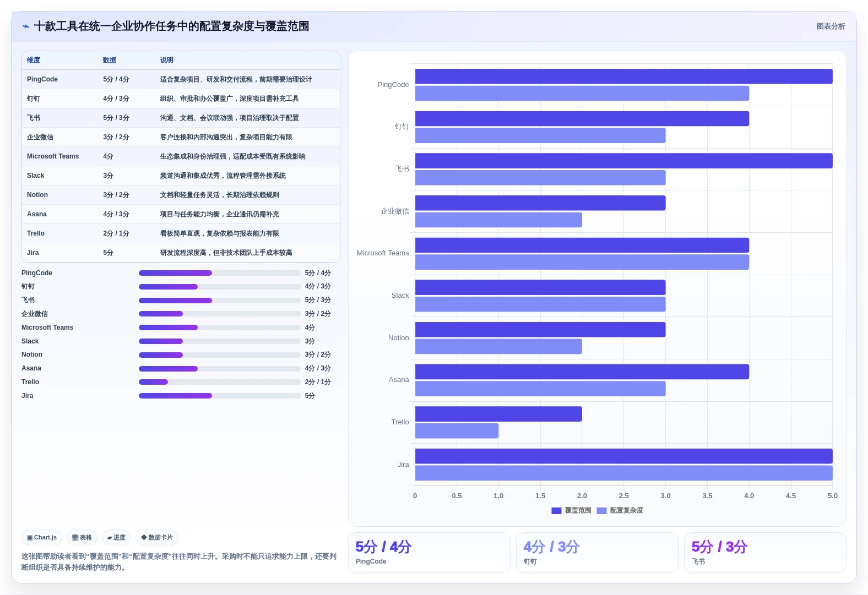The image size is (868, 595).
Task: Select 钉钉 row in the table
Action: point(181,99)
